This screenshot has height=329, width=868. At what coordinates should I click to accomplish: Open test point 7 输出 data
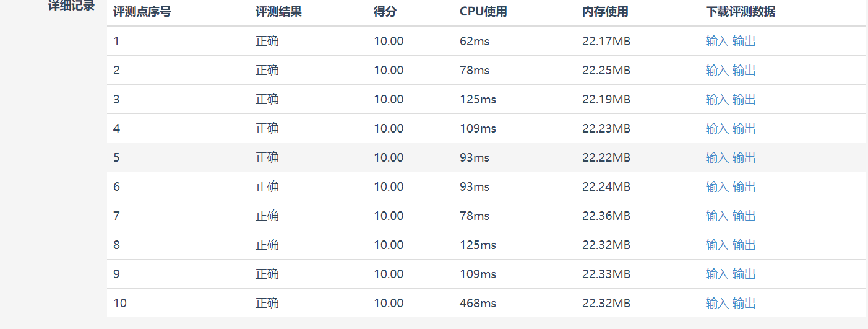coord(744,216)
